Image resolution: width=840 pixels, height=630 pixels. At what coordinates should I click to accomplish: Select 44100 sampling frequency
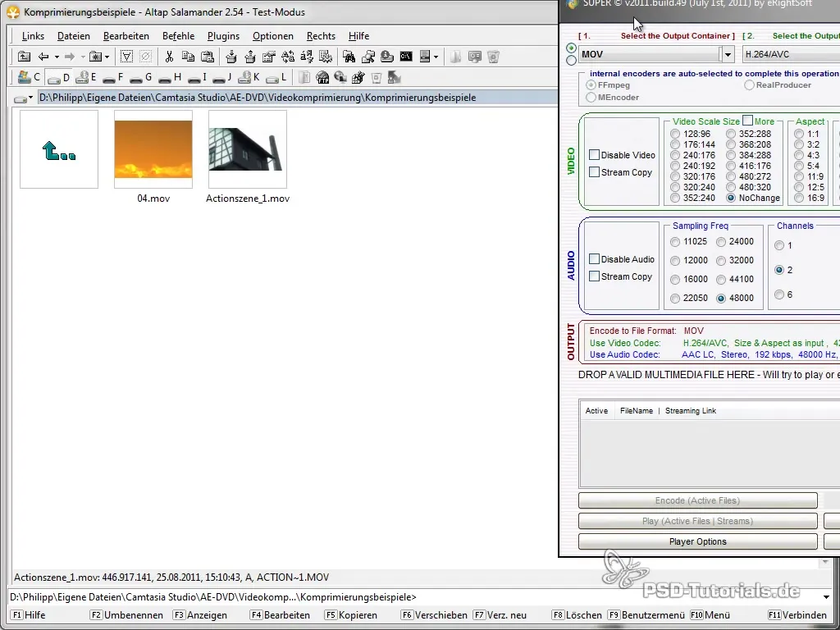point(721,280)
